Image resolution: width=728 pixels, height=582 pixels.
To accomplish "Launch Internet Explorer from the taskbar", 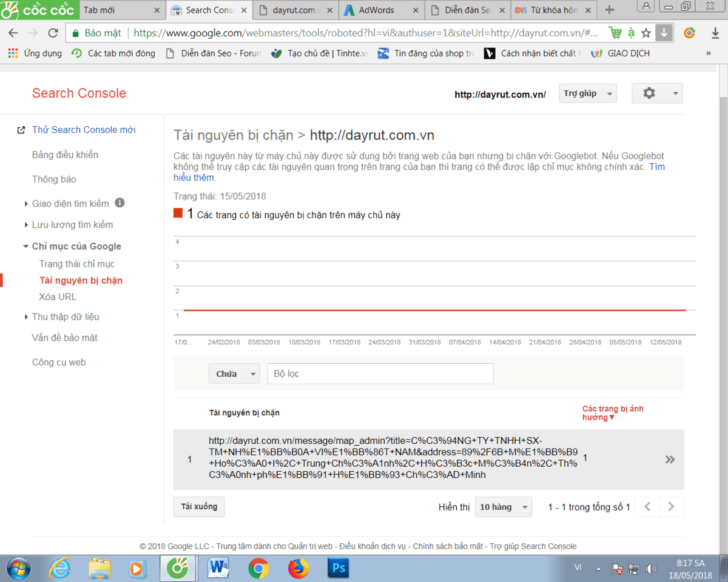I will pyautogui.click(x=59, y=568).
